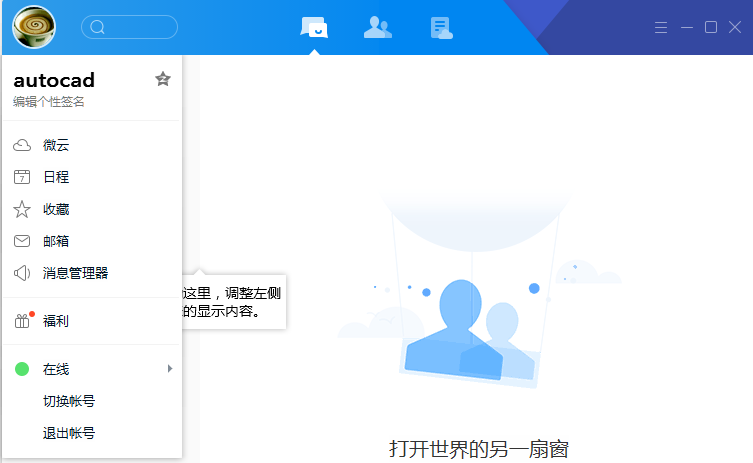Click the 打开世界的另一扇窗 caption
Image resolution: width=753 pixels, height=463 pixels.
pos(479,450)
